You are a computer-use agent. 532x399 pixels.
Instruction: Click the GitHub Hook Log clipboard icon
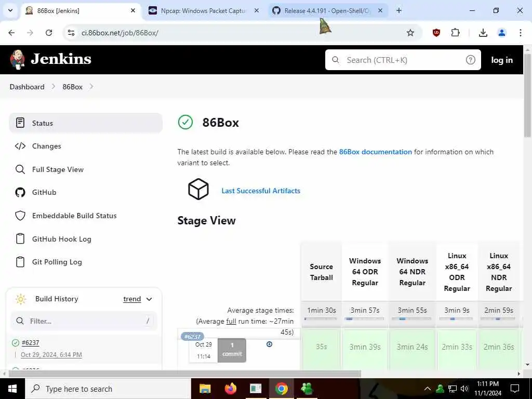tap(20, 239)
